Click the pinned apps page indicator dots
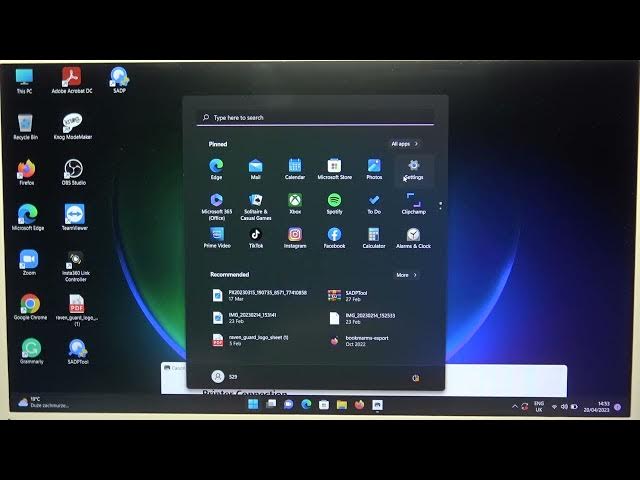The height and width of the screenshot is (480, 640). pyautogui.click(x=440, y=205)
